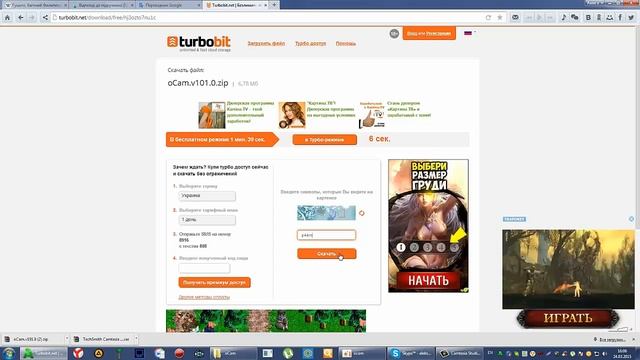Click the music note toolbar icon
The height and width of the screenshot is (360, 640).
(563, 18)
